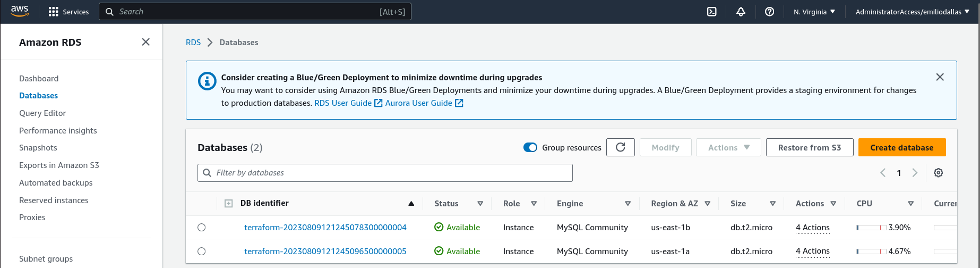Open the N. Virginia region dropdown

tap(814, 12)
